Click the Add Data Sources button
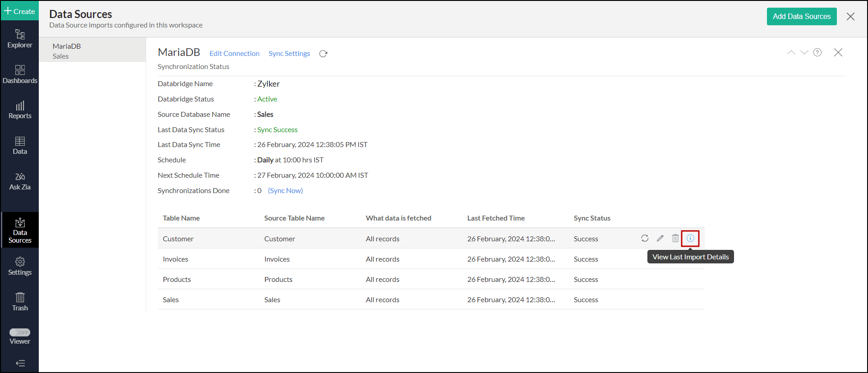Image resolution: width=868 pixels, height=373 pixels. click(x=801, y=16)
